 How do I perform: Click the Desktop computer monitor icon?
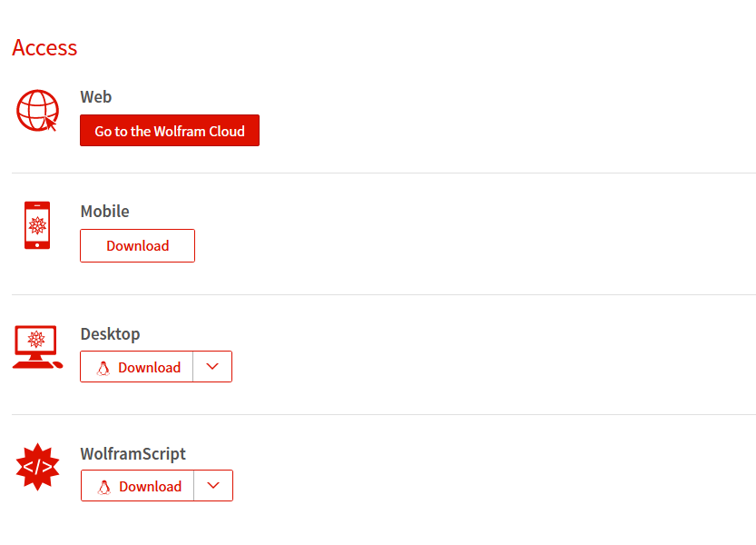[x=36, y=347]
